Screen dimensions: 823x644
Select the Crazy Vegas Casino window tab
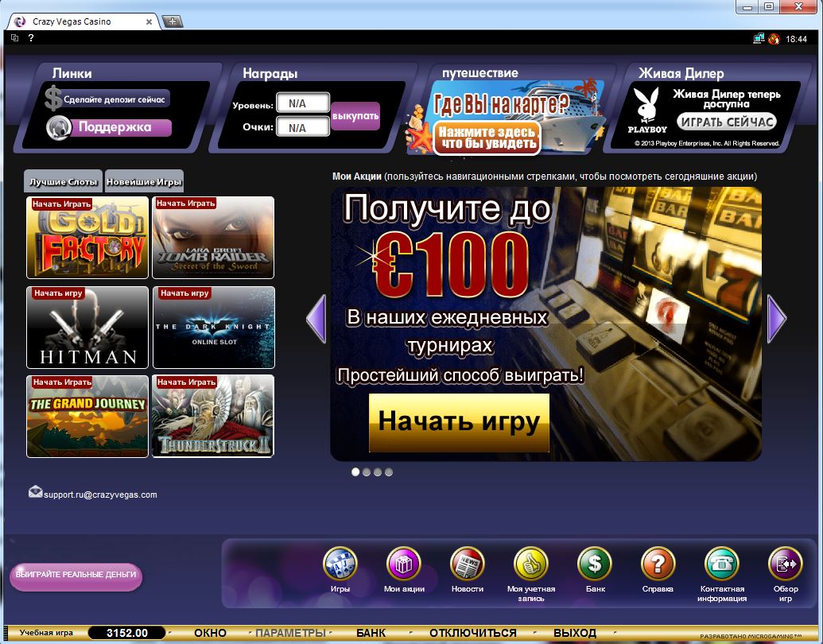pyautogui.click(x=83, y=21)
